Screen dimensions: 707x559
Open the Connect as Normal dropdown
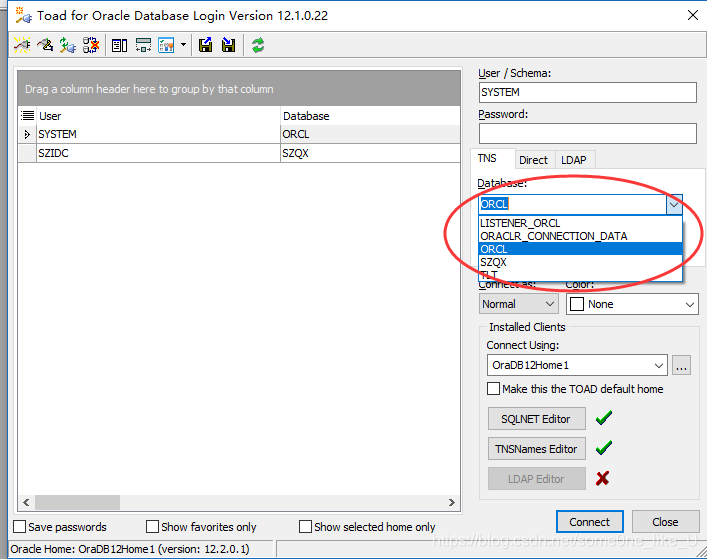519,304
